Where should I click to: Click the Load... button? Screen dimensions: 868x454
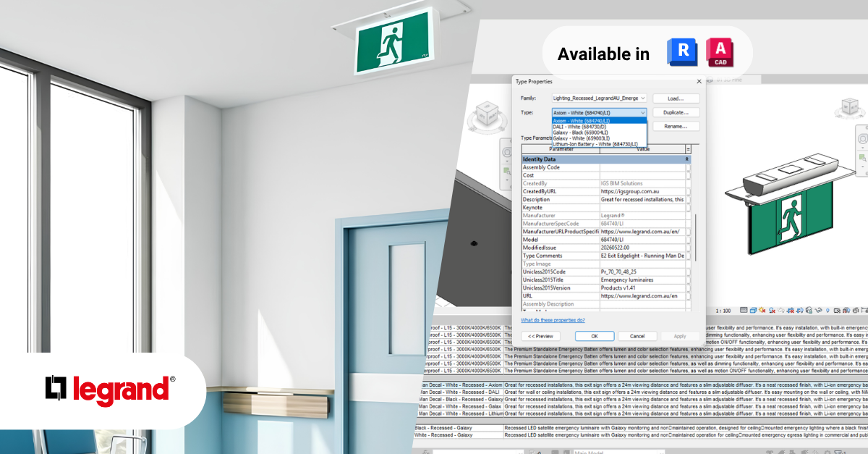[676, 98]
